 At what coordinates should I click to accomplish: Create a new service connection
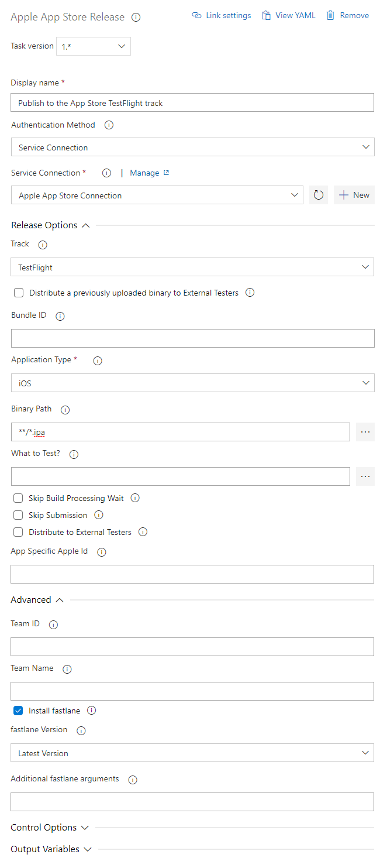click(x=354, y=195)
